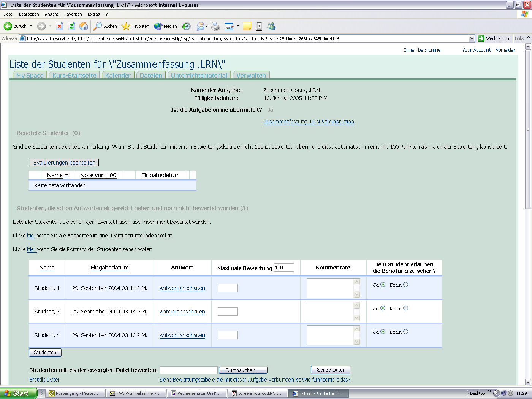Navigate home using the house icon
The image size is (532, 399).
(x=83, y=26)
